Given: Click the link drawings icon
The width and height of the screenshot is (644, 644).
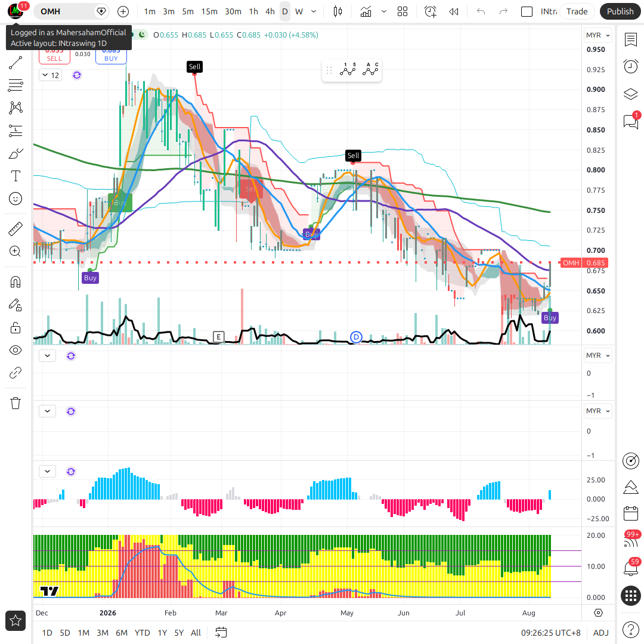Looking at the screenshot, I should (16, 373).
